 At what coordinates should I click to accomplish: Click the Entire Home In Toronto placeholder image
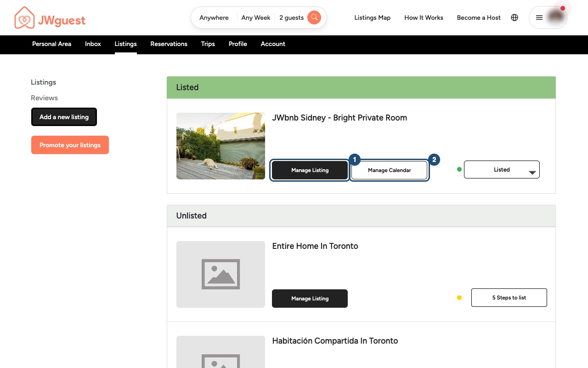[220, 274]
